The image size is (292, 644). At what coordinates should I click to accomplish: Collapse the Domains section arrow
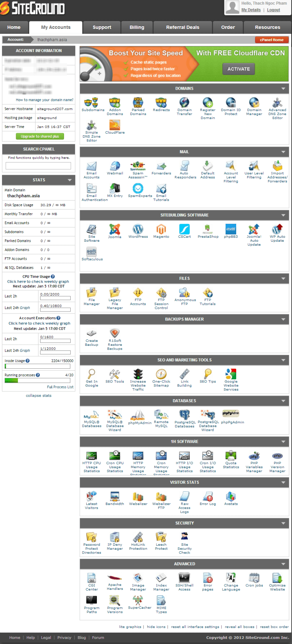coord(283,89)
